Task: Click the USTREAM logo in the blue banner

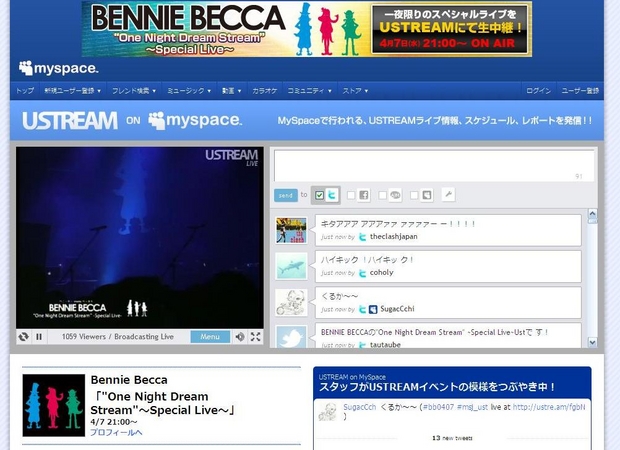Action: 70,121
